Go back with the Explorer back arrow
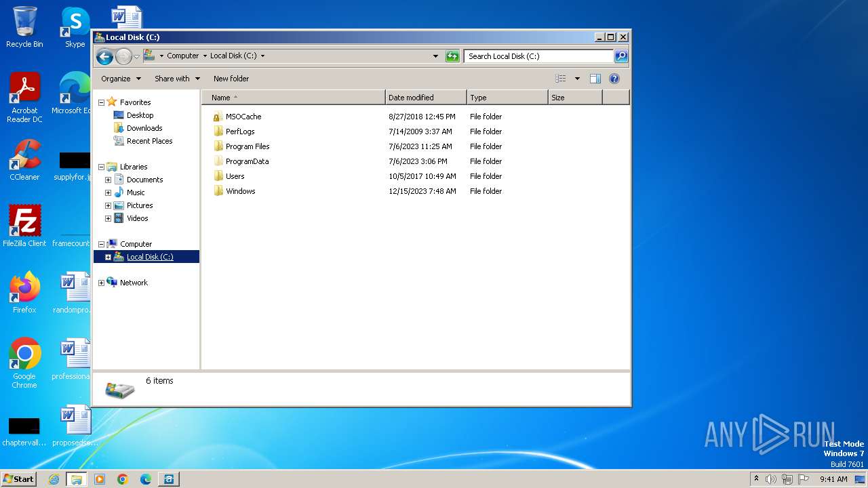The width and height of the screenshot is (868, 488). 104,56
